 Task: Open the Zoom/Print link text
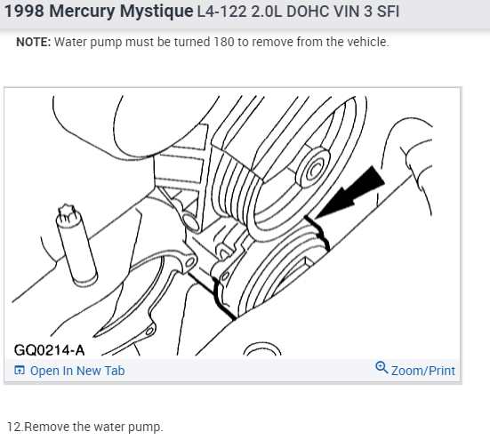click(x=422, y=371)
